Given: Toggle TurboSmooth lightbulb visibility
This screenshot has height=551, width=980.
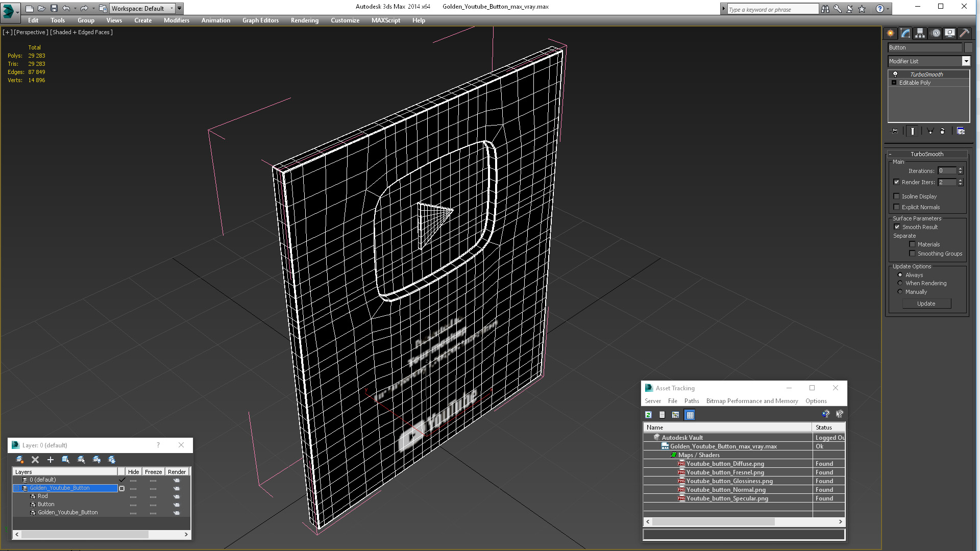Looking at the screenshot, I should tap(895, 74).
